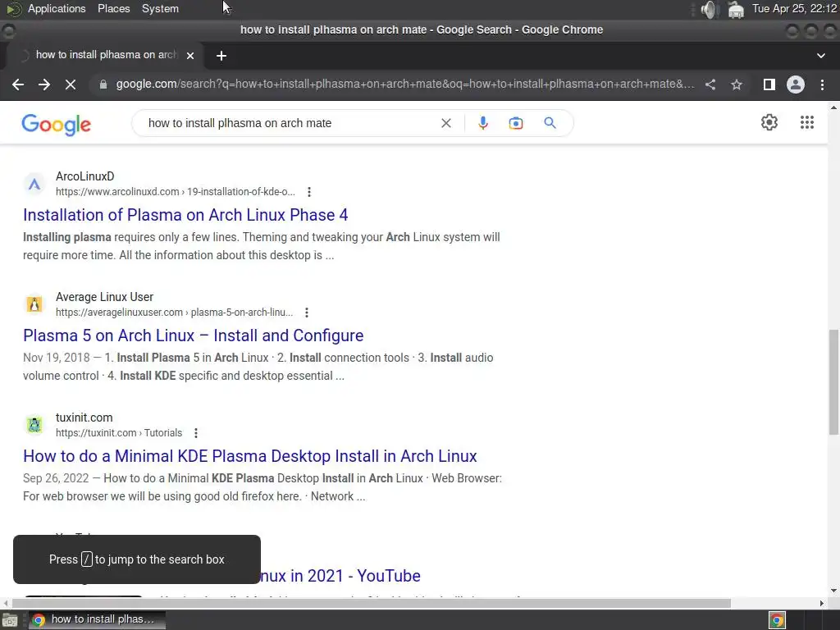This screenshot has width=840, height=630.
Task: Click Chrome task in bottom window list
Action: pos(97,620)
